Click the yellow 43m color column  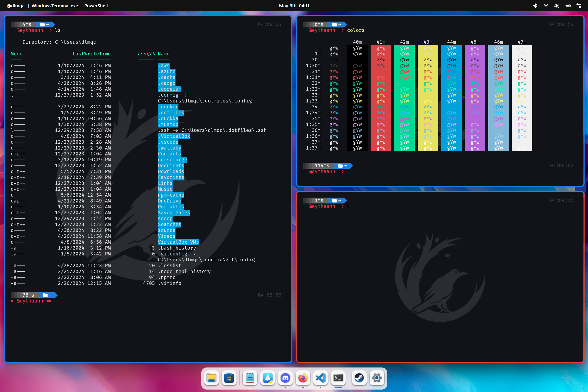pyautogui.click(x=427, y=98)
